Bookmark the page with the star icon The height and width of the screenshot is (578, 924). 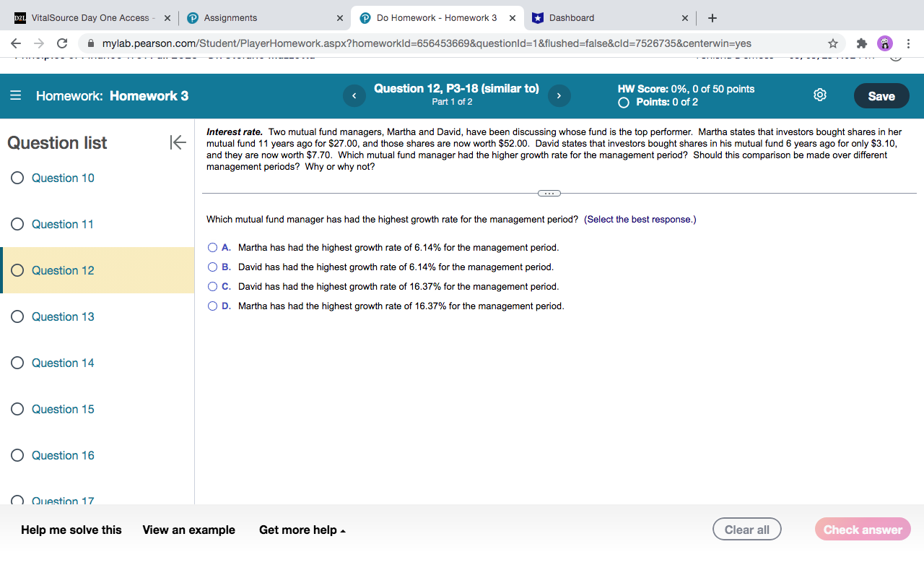[x=833, y=43]
